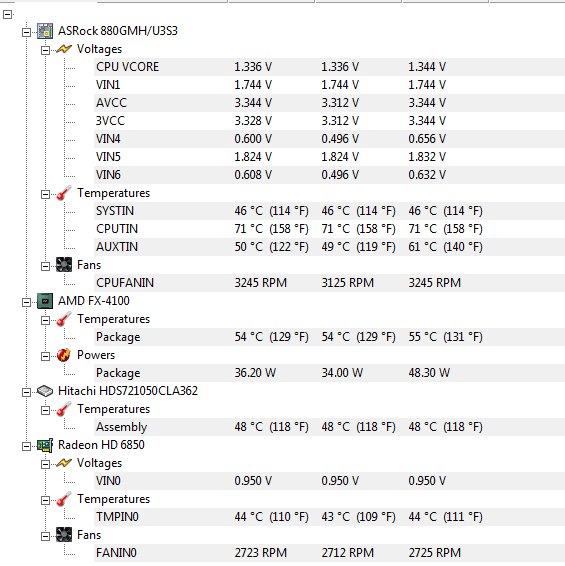Viewport: 565px width, 566px height.
Task: Click the 1.832 V VIN5 max value
Action: (x=427, y=157)
